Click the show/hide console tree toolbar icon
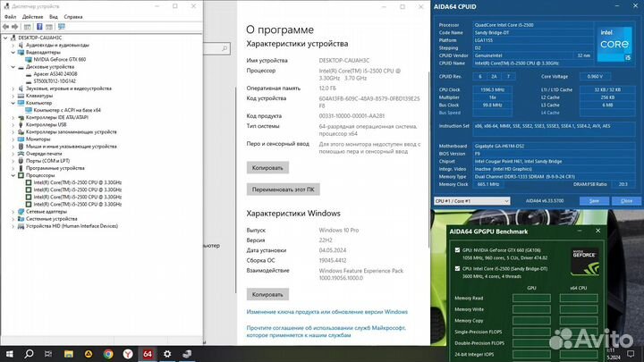This screenshot has width=644, height=362. (28, 27)
